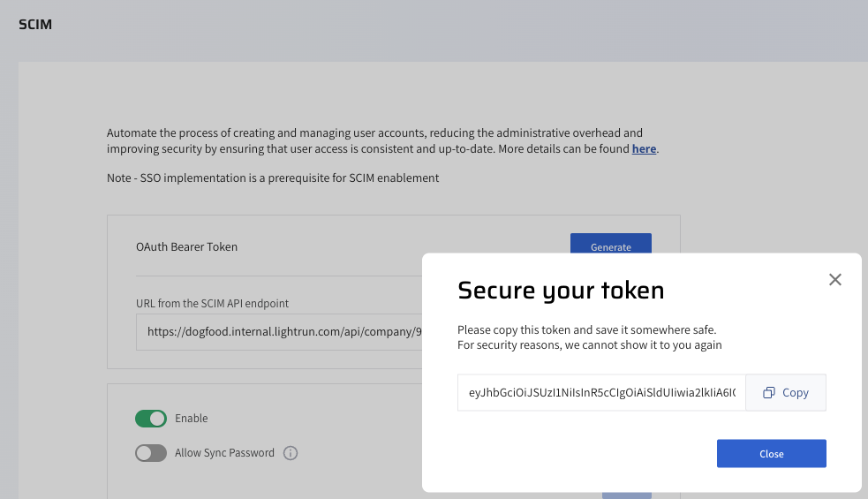
Task: Turn off the Enable toggle
Action: [151, 419]
